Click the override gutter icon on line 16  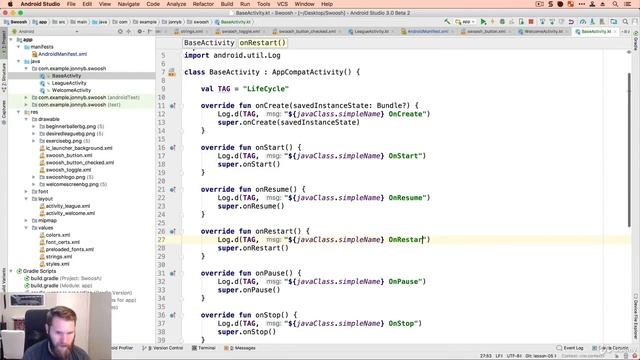[172, 148]
